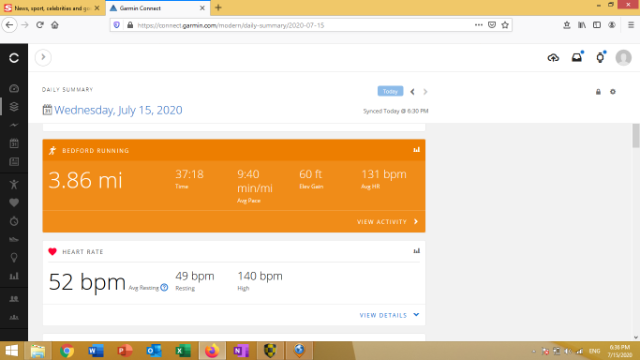Click the Today button

point(390,91)
